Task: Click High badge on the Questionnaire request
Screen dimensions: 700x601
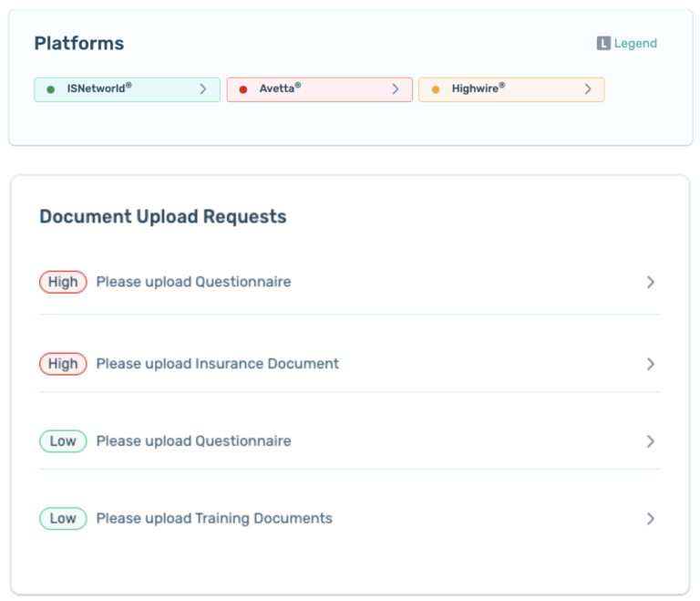Action: [63, 282]
